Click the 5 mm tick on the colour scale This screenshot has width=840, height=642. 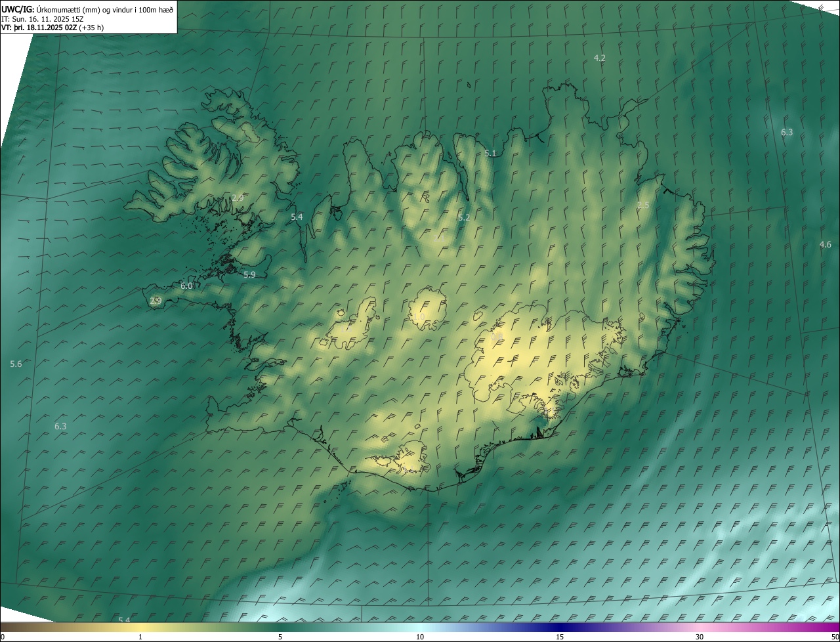(x=280, y=637)
